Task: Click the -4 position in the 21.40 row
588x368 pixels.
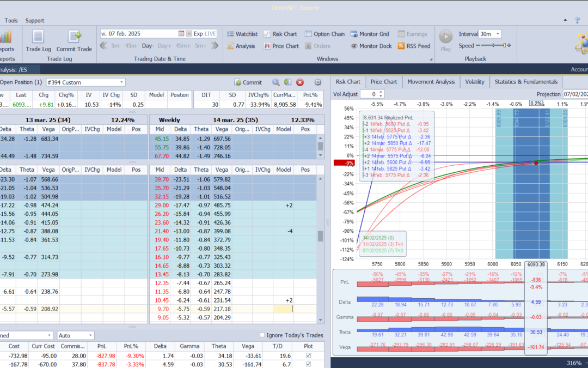Action: click(x=290, y=231)
